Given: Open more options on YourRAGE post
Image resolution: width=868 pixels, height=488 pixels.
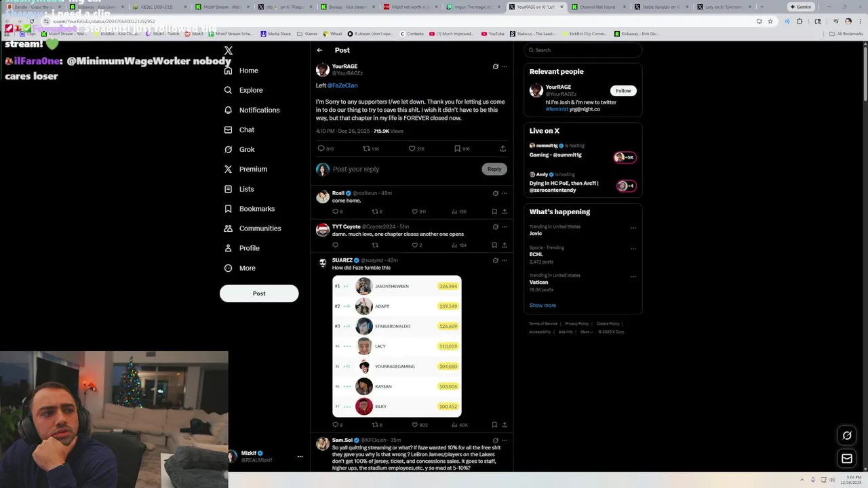Looking at the screenshot, I should click(505, 66).
